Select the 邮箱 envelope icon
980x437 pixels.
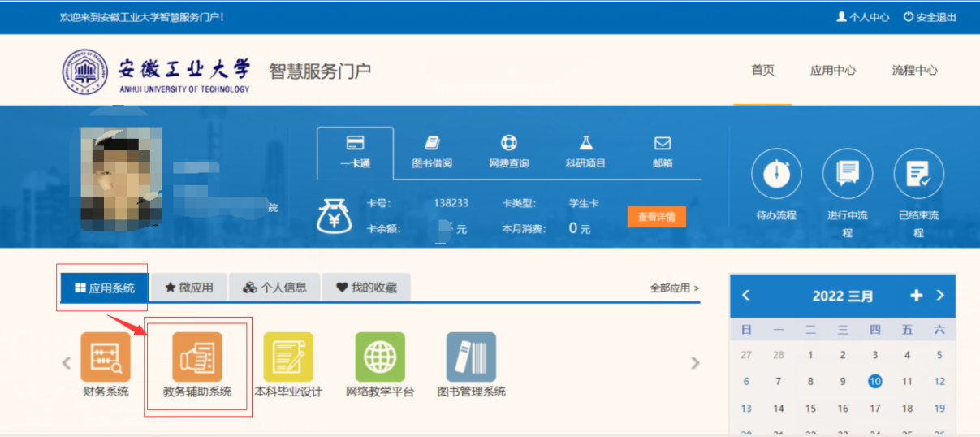[x=663, y=143]
